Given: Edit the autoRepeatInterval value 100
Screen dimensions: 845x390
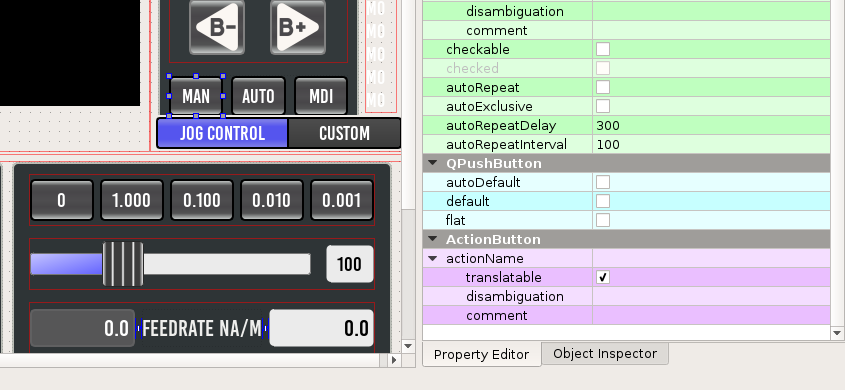Looking at the screenshot, I should point(711,144).
